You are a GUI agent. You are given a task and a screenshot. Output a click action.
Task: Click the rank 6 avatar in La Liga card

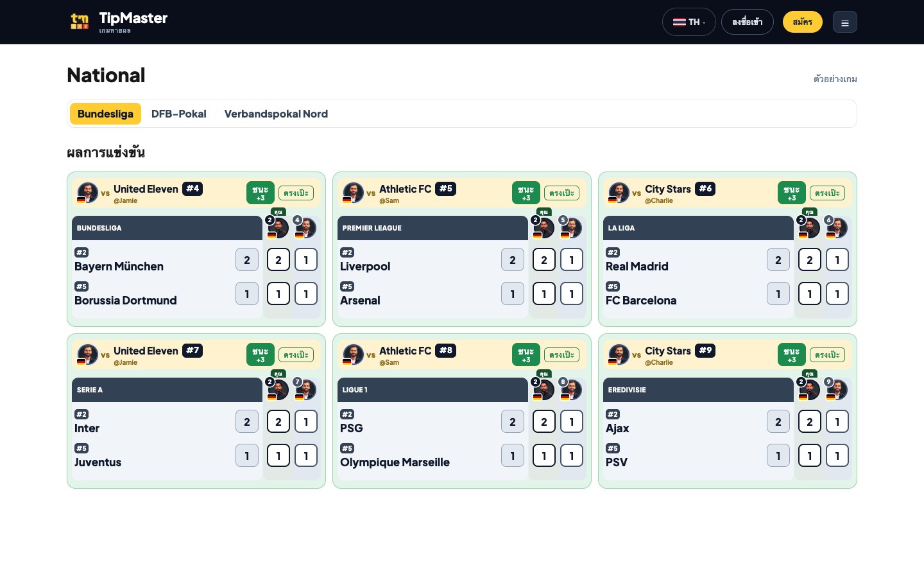click(837, 227)
